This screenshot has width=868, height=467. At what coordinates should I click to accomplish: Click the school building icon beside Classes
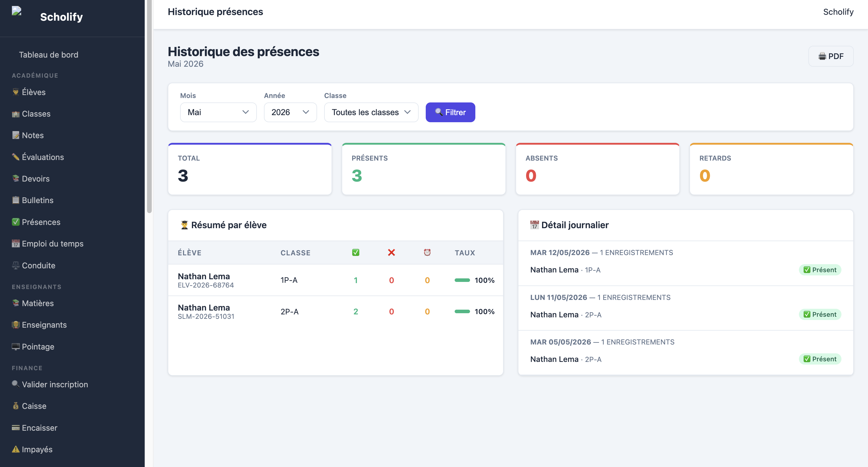click(15, 114)
